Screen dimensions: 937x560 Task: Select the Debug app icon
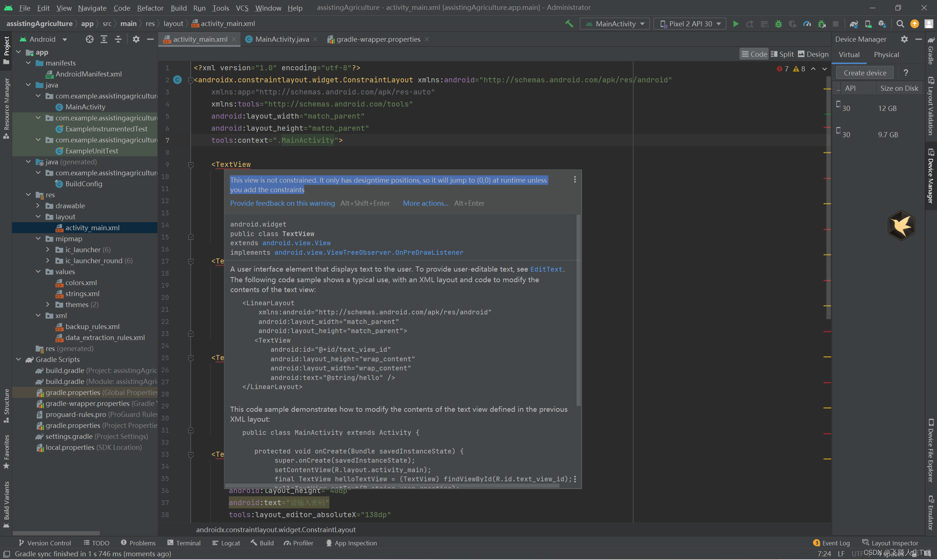(x=779, y=23)
